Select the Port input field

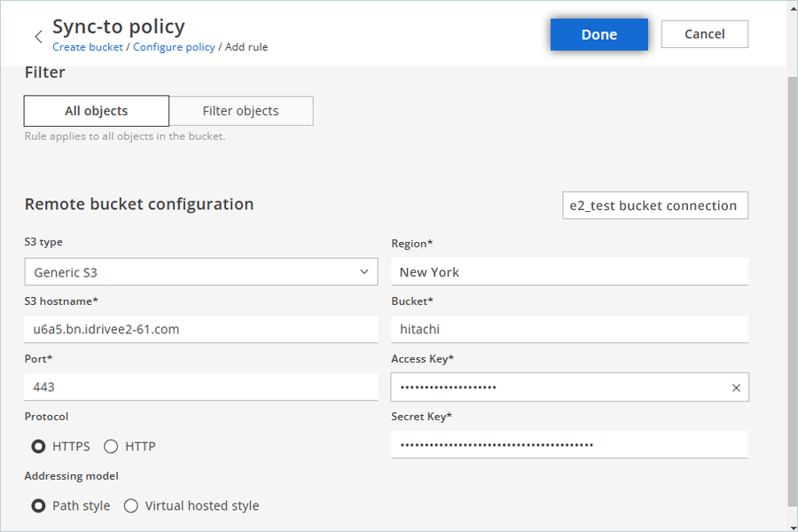(201, 387)
